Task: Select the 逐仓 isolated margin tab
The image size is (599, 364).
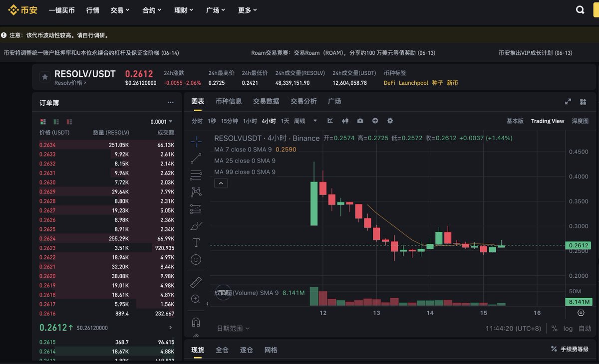Action: [247, 350]
